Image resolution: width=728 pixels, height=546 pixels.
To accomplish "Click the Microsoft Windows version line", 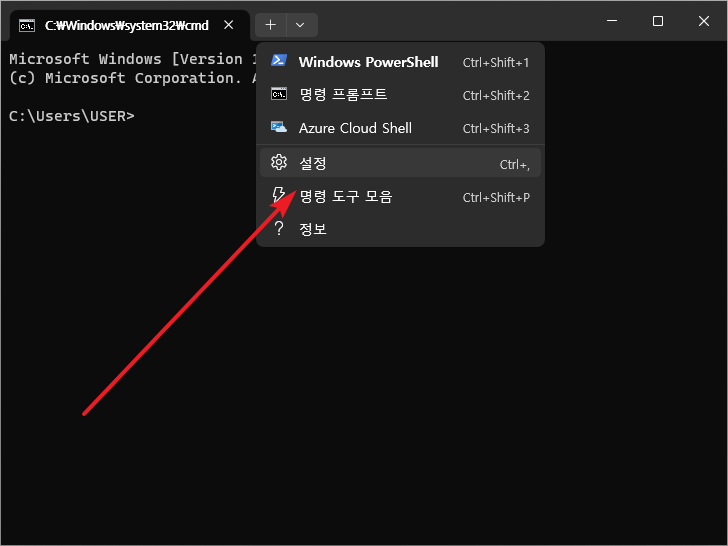I will 133,59.
